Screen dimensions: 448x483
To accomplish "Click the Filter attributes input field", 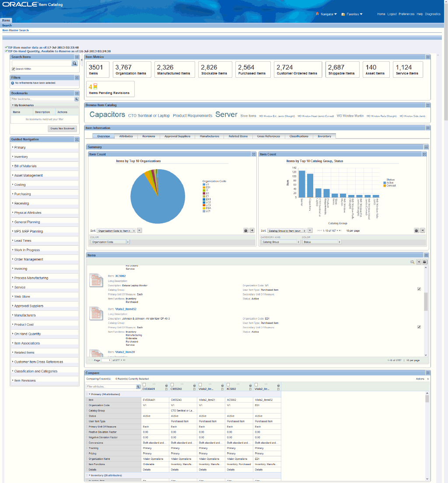I will [111, 386].
